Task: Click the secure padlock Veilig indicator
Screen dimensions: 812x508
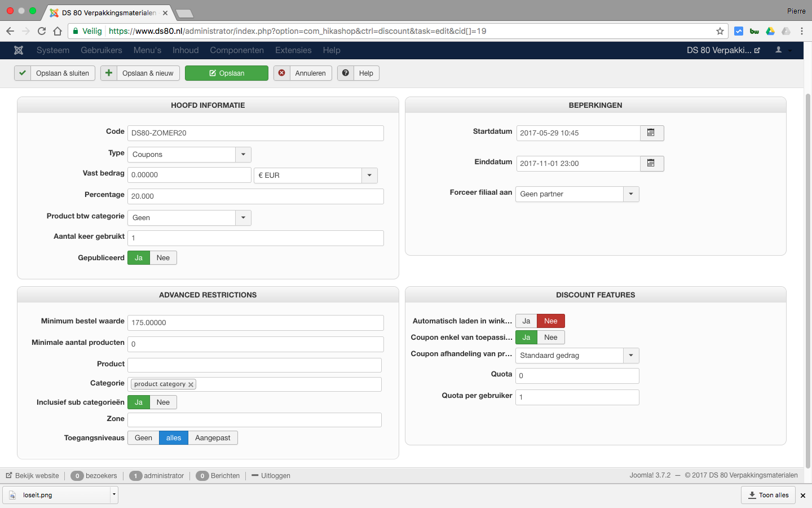Action: pyautogui.click(x=87, y=31)
